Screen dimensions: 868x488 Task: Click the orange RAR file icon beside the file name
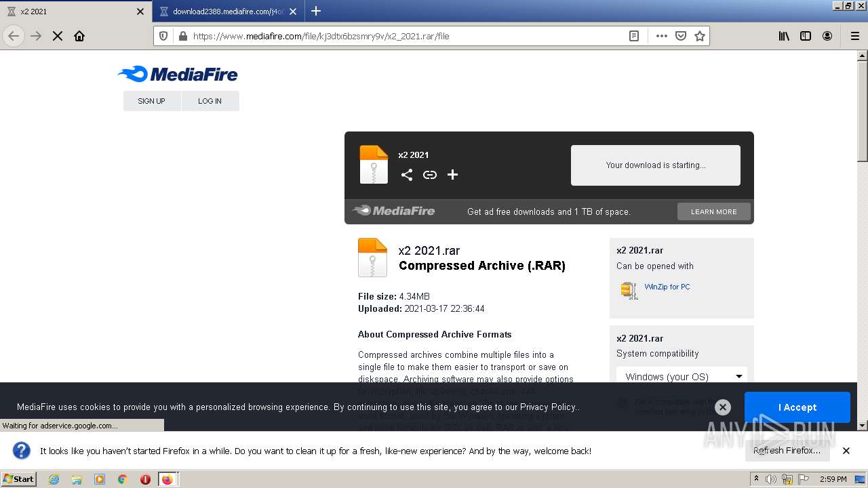(x=372, y=258)
